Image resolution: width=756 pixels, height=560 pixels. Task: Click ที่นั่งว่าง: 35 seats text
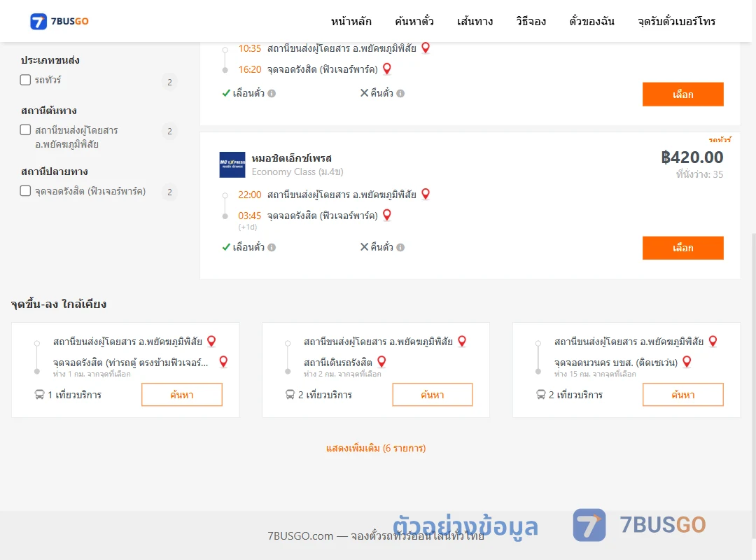[699, 174]
